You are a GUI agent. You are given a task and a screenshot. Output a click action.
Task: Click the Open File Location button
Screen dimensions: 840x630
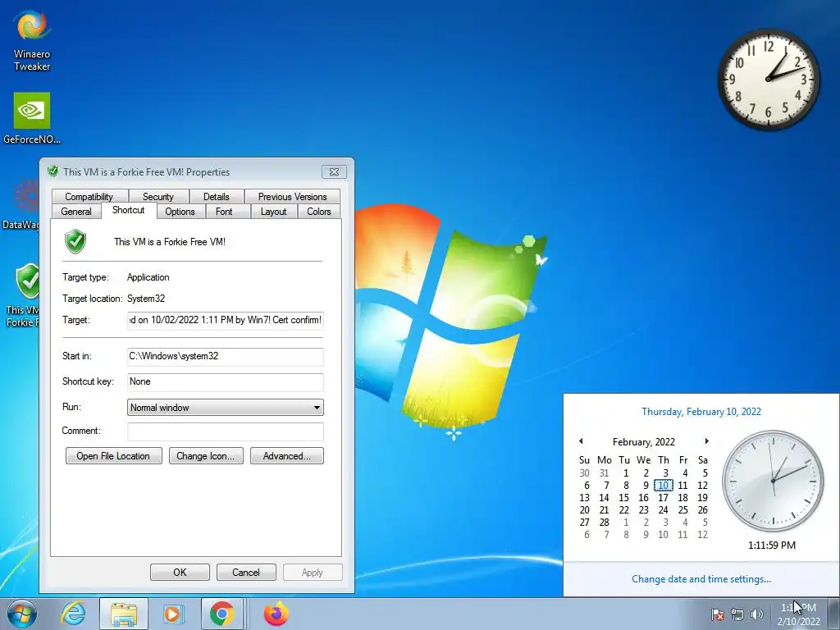(113, 456)
